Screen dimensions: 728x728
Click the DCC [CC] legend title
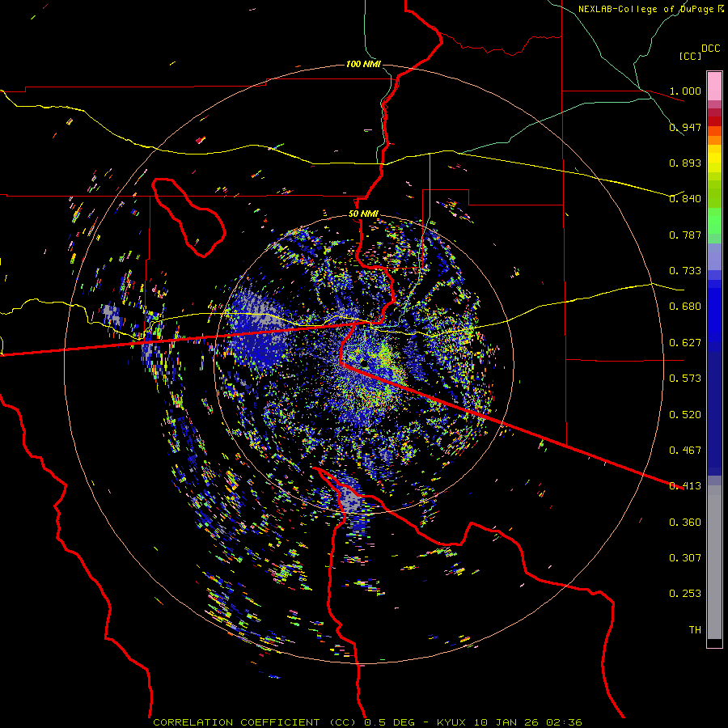699,52
